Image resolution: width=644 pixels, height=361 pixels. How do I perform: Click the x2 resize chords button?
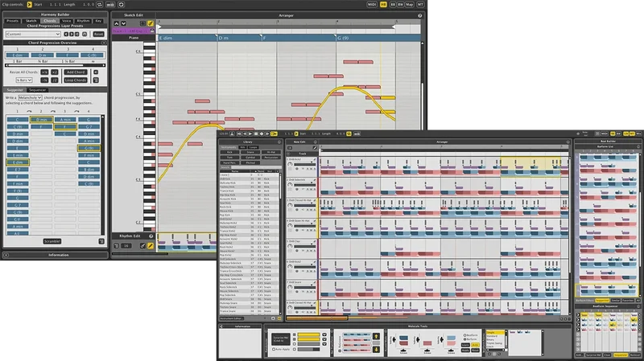click(54, 72)
